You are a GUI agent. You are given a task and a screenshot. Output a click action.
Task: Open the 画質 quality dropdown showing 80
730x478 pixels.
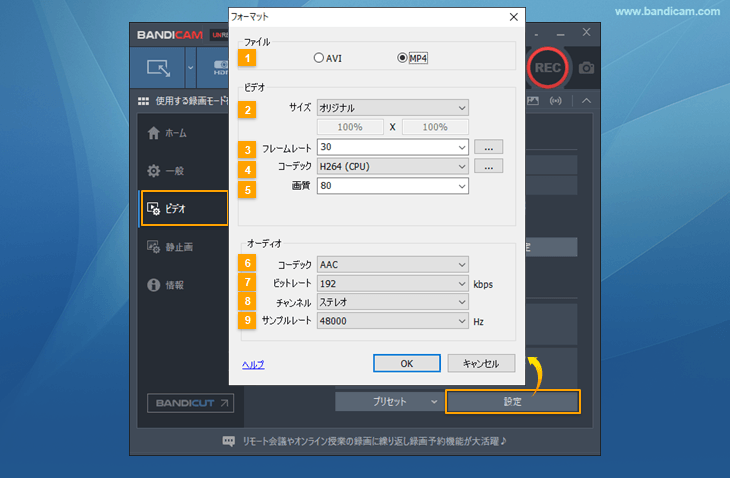(392, 186)
